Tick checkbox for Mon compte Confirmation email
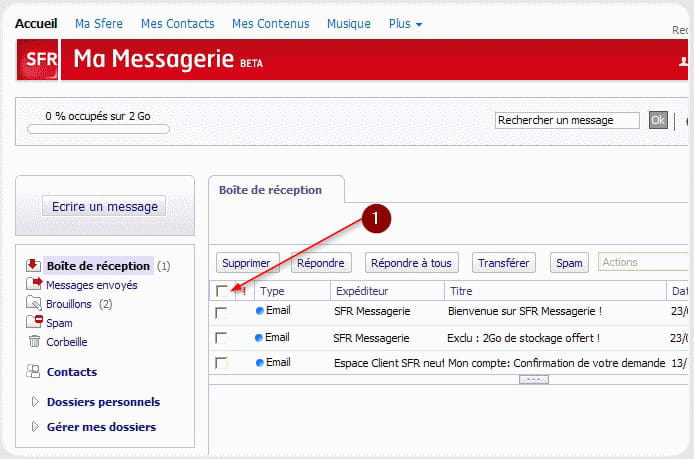Screen dimensions: 694x459 (221, 363)
